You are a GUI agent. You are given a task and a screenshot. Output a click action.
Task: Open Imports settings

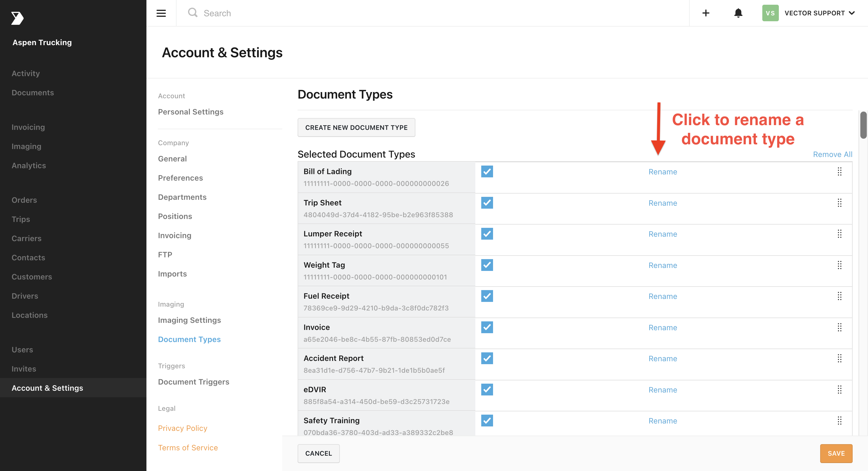(x=172, y=274)
